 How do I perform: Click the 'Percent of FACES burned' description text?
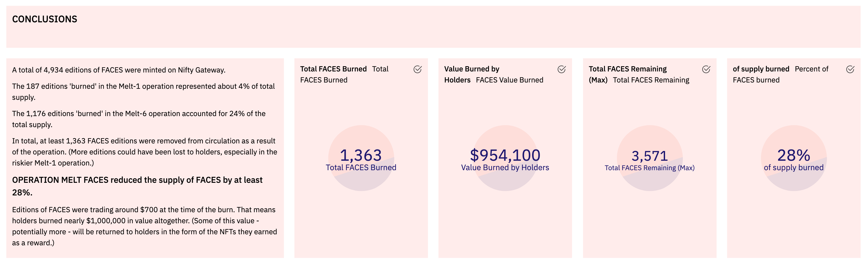click(811, 69)
